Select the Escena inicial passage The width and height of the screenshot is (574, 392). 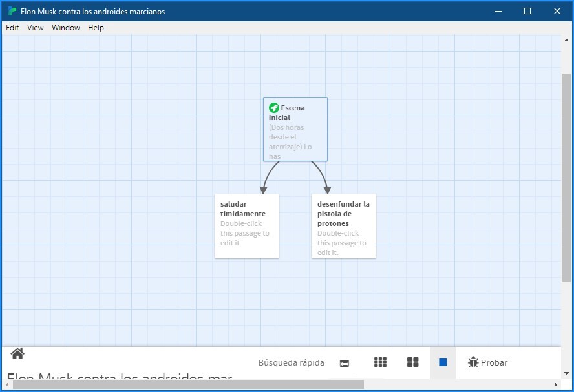tap(295, 129)
